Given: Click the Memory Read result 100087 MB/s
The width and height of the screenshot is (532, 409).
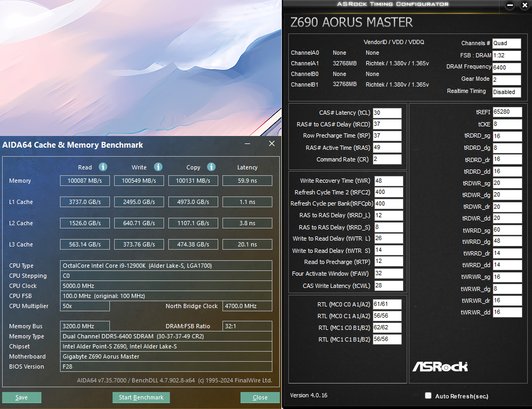Looking at the screenshot, I should (85, 181).
